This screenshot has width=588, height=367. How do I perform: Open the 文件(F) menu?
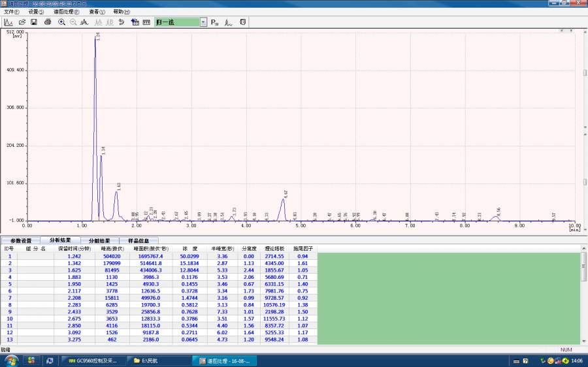click(x=12, y=12)
